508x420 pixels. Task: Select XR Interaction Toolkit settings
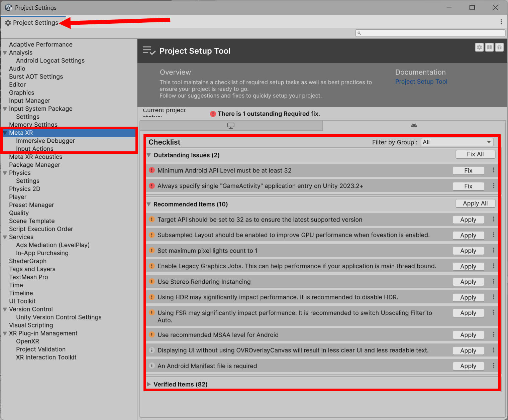point(46,357)
